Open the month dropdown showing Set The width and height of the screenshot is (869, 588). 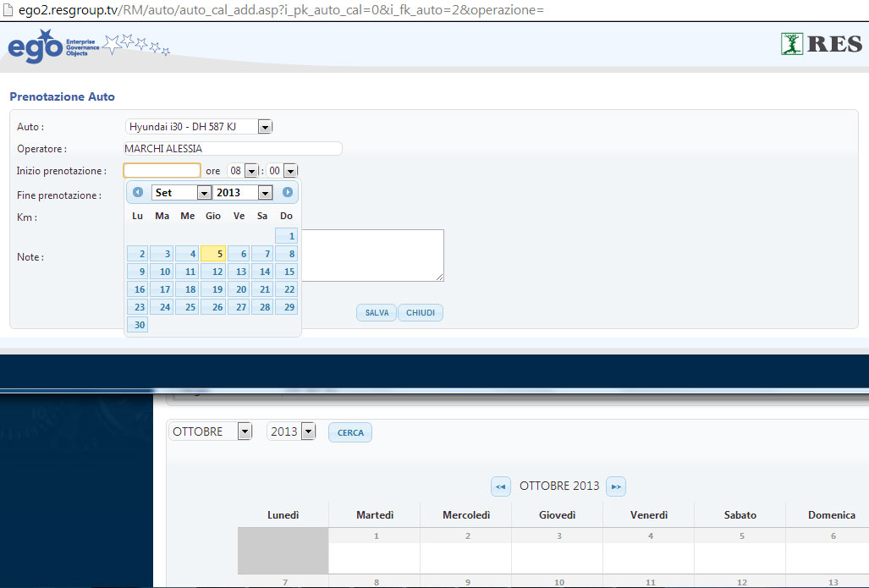tap(181, 192)
